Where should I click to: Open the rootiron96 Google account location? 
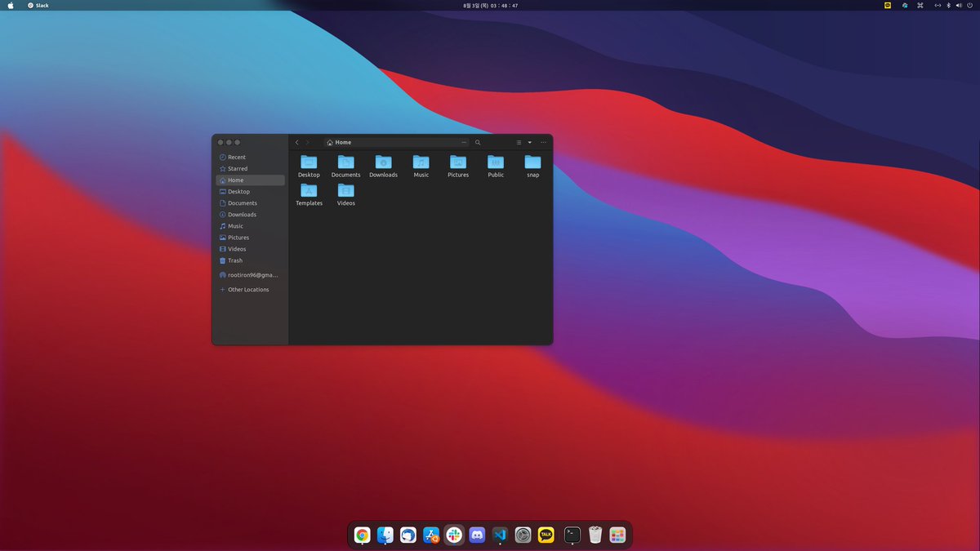tap(251, 275)
